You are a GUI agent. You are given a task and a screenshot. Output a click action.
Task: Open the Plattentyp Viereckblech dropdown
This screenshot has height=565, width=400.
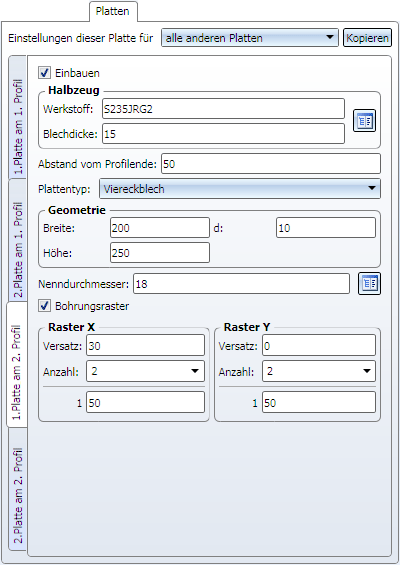[240, 188]
